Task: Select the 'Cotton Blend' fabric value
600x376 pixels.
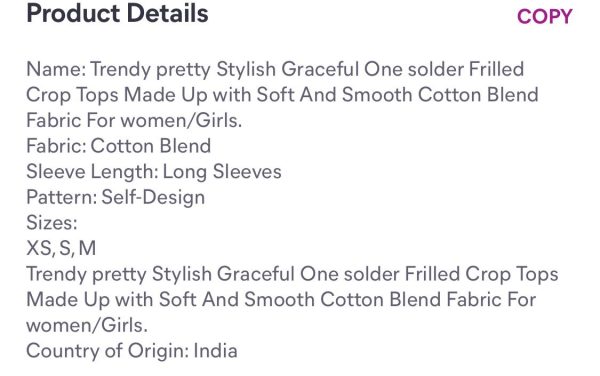Action: tap(151, 146)
